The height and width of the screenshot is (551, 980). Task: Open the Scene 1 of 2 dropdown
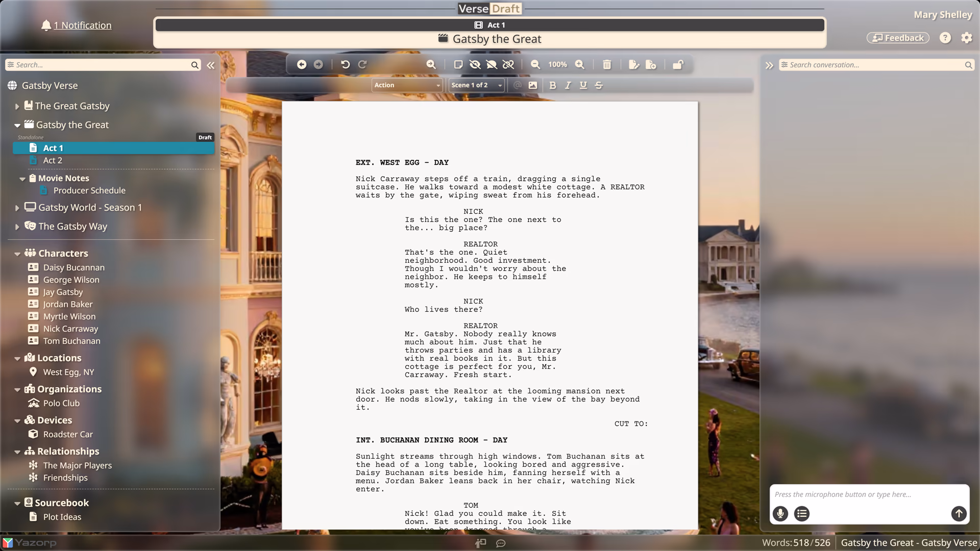click(x=476, y=85)
